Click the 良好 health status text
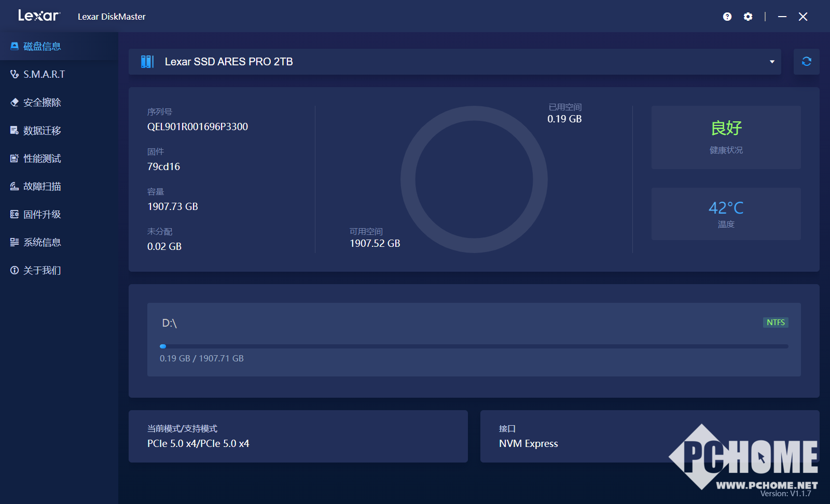Image resolution: width=830 pixels, height=504 pixels. tap(726, 128)
